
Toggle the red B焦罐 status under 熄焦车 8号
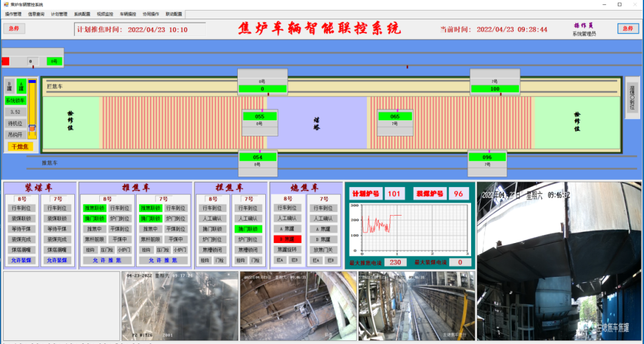tap(288, 239)
